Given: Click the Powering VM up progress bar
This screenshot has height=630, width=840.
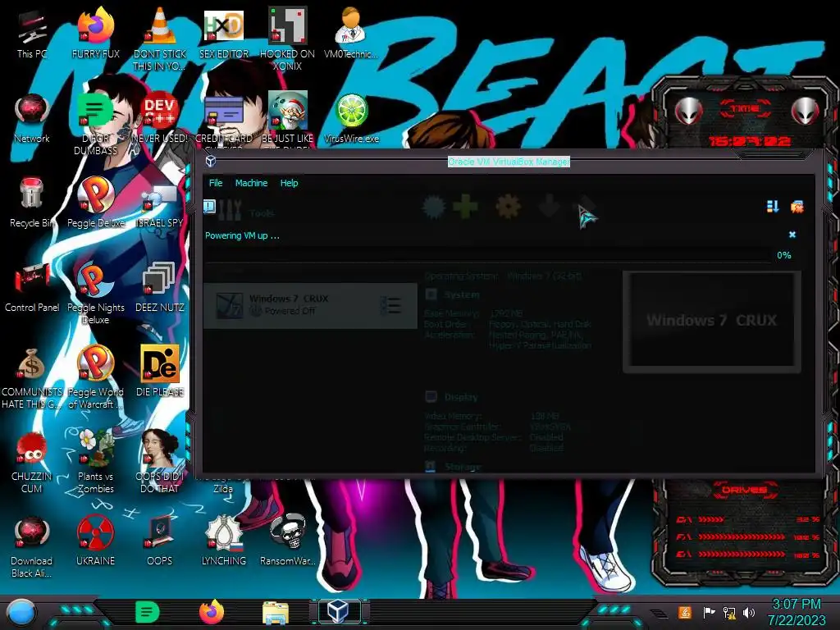Looking at the screenshot, I should pos(489,256).
